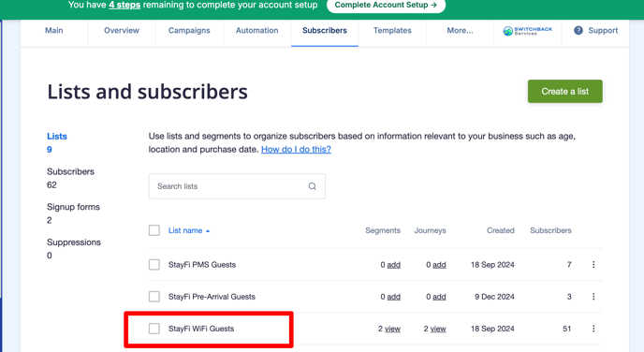Check the StayFi WiFi Guests checkbox
Image resolution: width=644 pixels, height=352 pixels.
tap(154, 329)
